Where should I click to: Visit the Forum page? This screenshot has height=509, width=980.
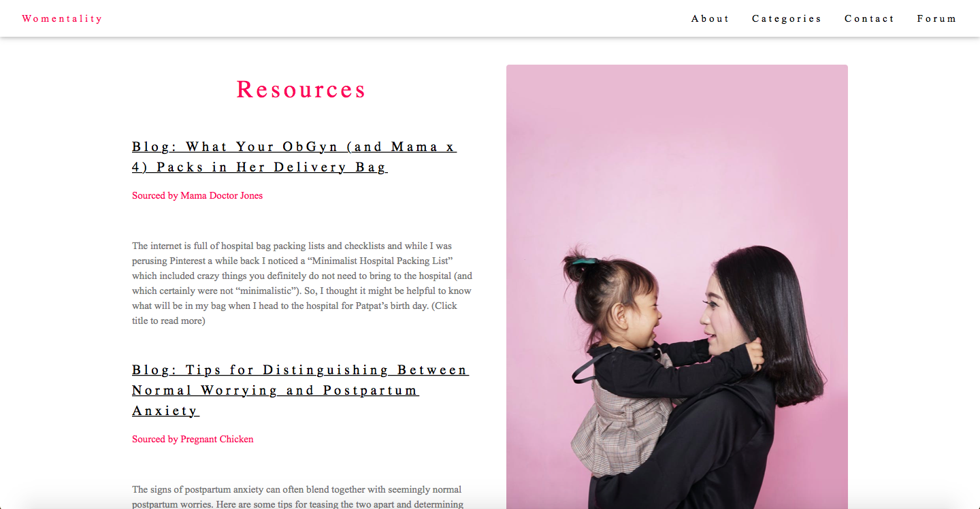[x=937, y=18]
